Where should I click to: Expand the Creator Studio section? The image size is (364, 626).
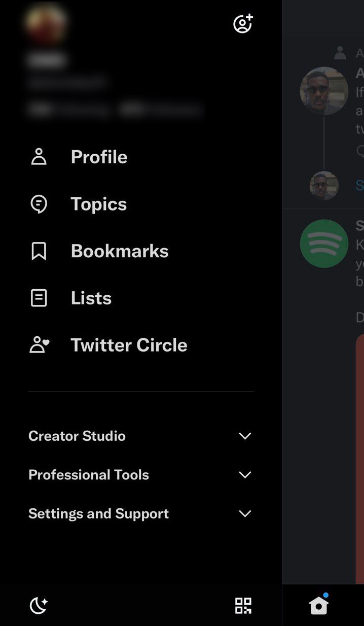point(245,436)
